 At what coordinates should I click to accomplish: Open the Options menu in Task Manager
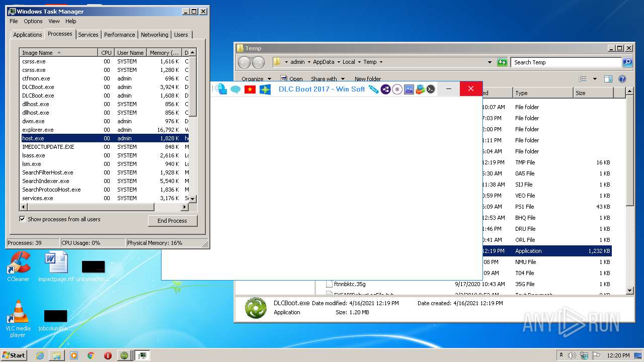pyautogui.click(x=33, y=21)
